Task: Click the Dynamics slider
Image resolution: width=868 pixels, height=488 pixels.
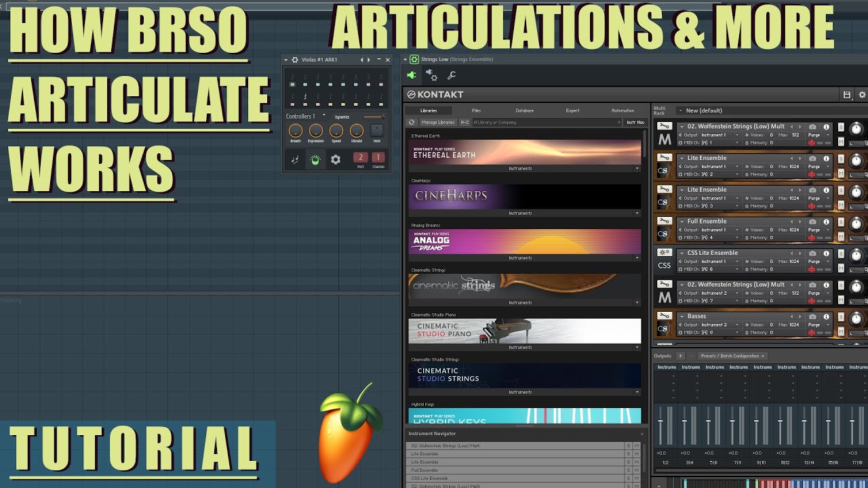Action: coord(374,117)
